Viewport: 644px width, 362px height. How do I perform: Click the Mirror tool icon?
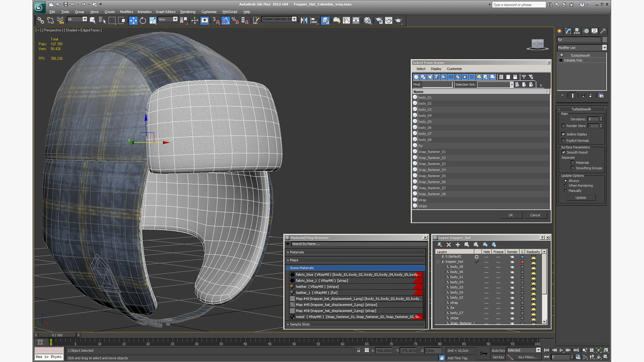[304, 20]
